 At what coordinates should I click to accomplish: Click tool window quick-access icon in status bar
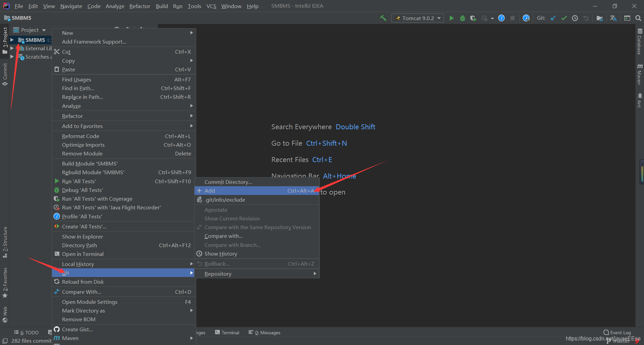pyautogui.click(x=5, y=341)
